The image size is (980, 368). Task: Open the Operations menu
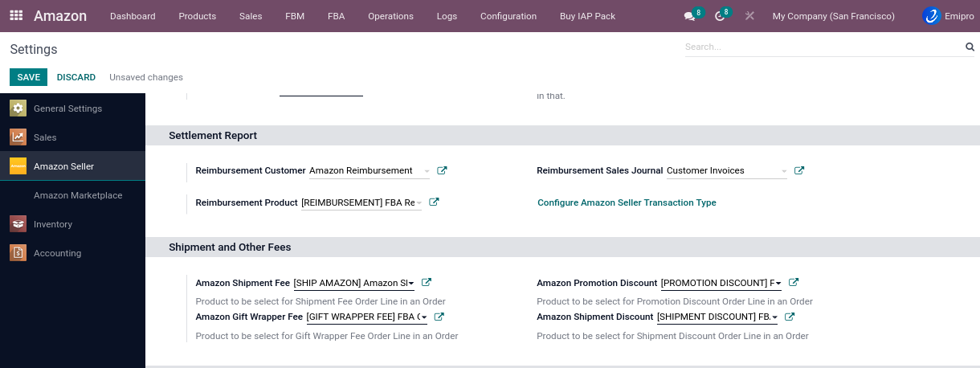tap(390, 16)
